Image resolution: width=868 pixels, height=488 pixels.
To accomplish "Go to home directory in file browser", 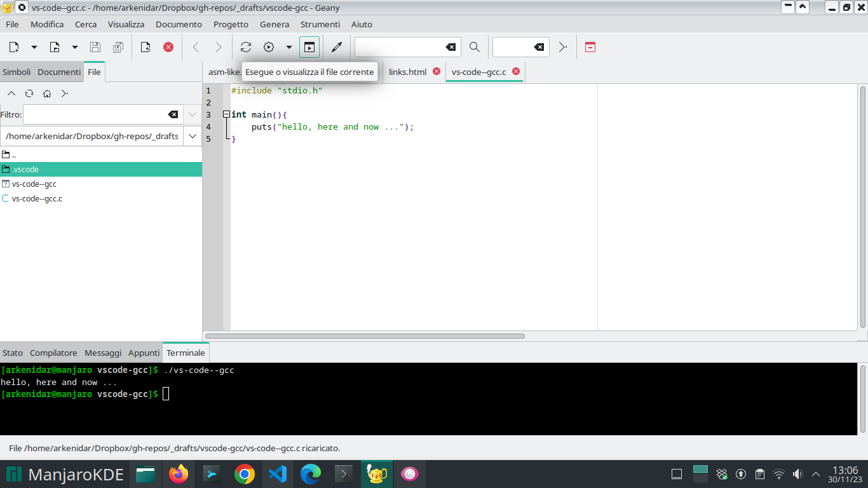I will (47, 93).
